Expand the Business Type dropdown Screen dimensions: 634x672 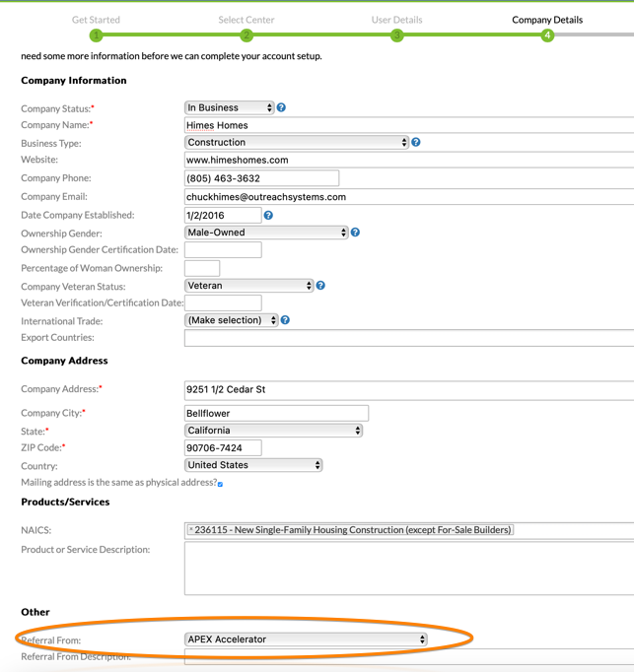296,142
